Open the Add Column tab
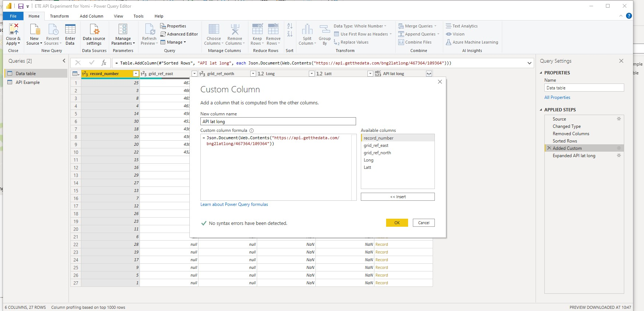 coord(92,16)
